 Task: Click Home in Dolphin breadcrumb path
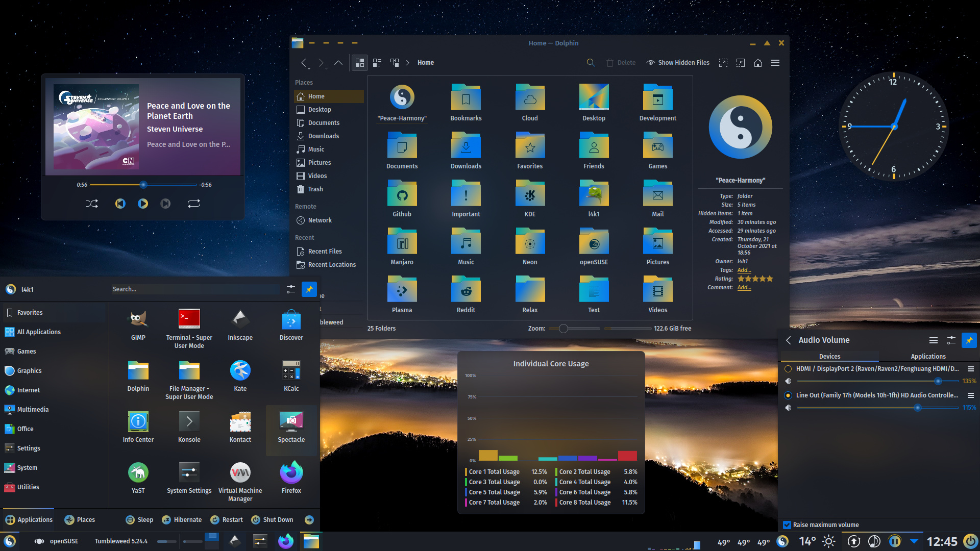tap(426, 63)
